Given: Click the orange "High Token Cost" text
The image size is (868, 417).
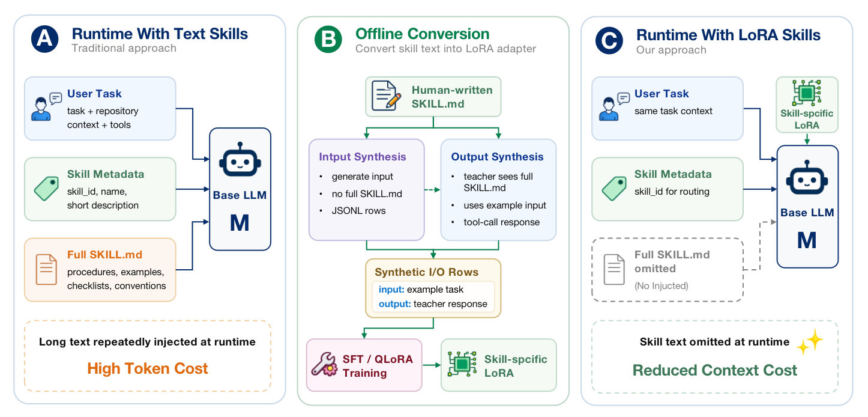Looking at the screenshot, I should coord(148,368).
